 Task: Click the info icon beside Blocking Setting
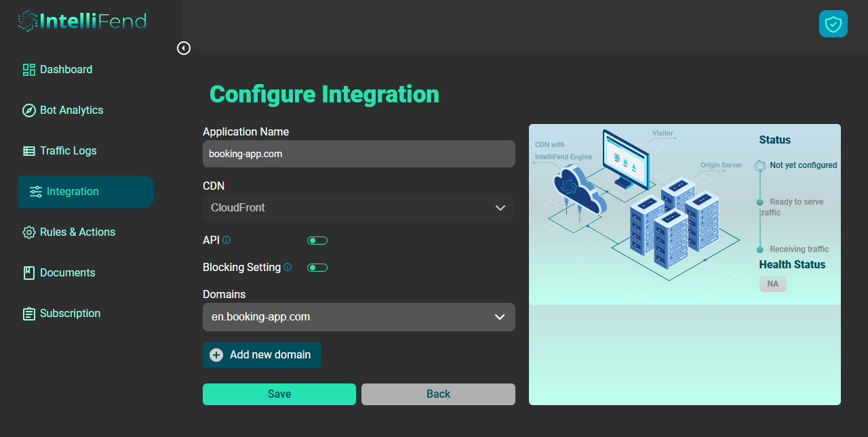(288, 267)
